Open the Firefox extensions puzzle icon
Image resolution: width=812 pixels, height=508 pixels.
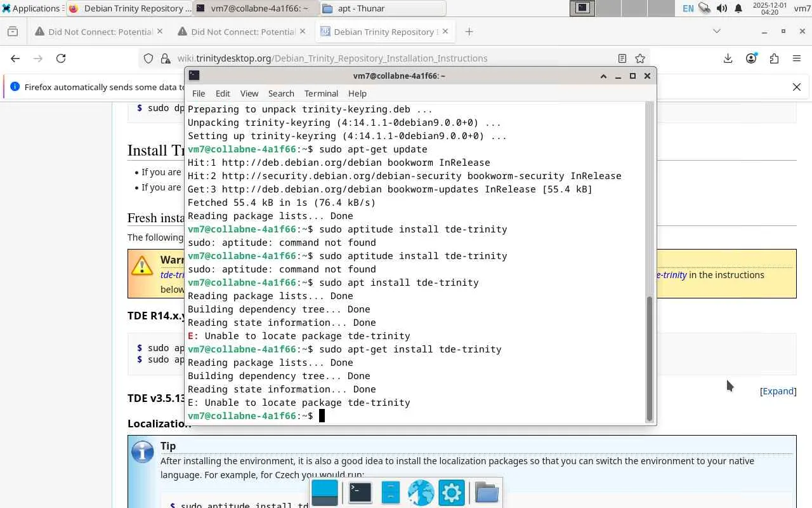[774, 58]
